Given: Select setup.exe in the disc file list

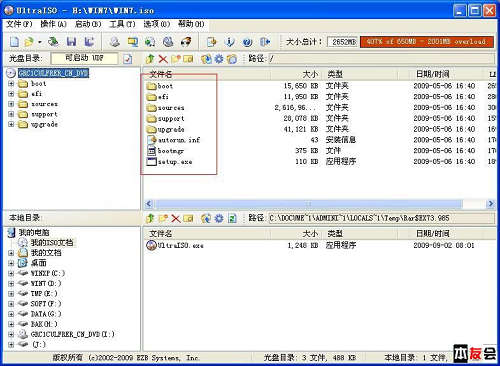Looking at the screenshot, I should pos(169,162).
